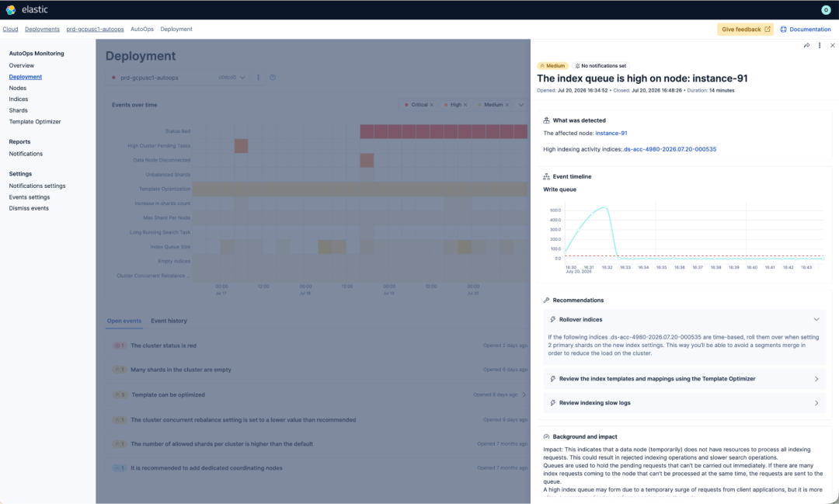The width and height of the screenshot is (839, 504).
Task: Open Dismiss events in the sidebar
Action: click(29, 208)
